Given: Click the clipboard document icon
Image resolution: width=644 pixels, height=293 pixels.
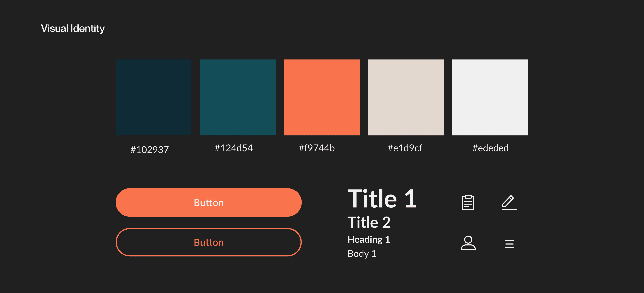Looking at the screenshot, I should click(x=468, y=203).
